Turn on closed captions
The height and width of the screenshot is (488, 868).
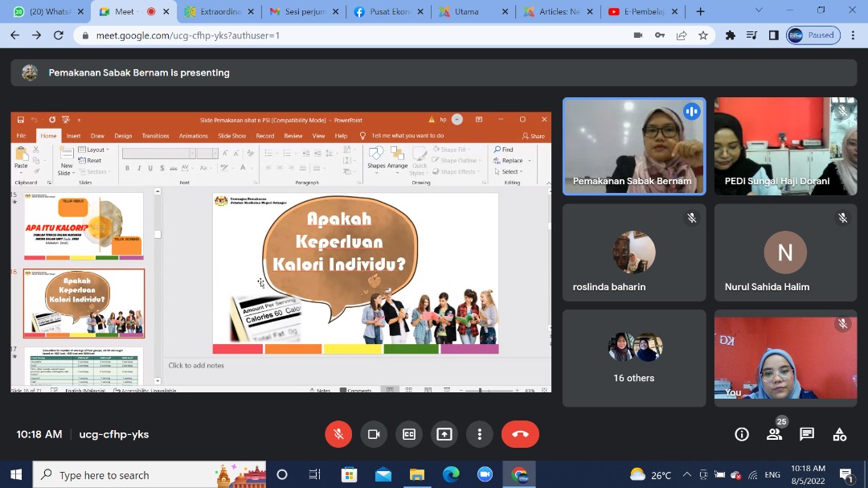409,434
